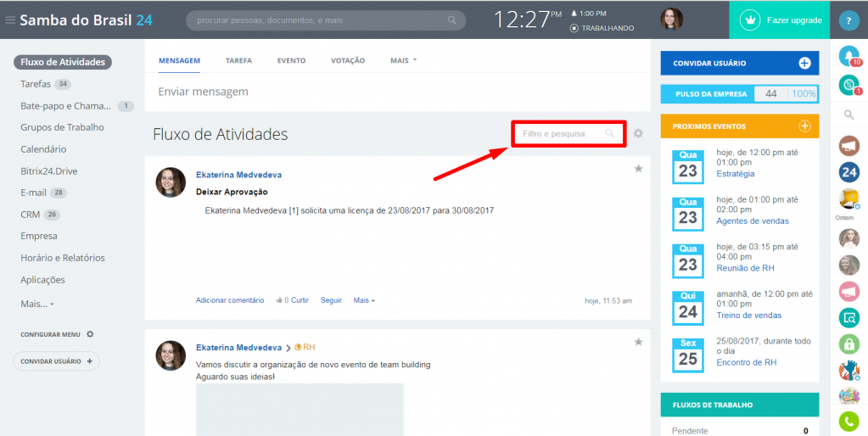Switch to the Tarefa tab
This screenshot has height=436, width=868.
(x=238, y=60)
